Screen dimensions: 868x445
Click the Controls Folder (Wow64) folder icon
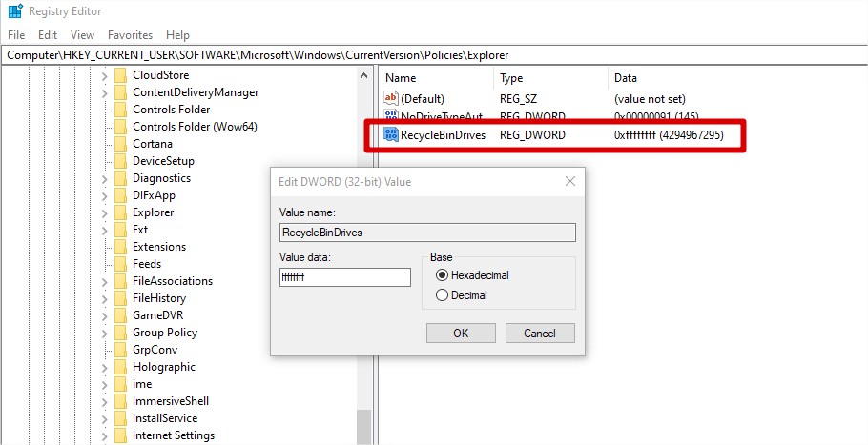pos(121,127)
